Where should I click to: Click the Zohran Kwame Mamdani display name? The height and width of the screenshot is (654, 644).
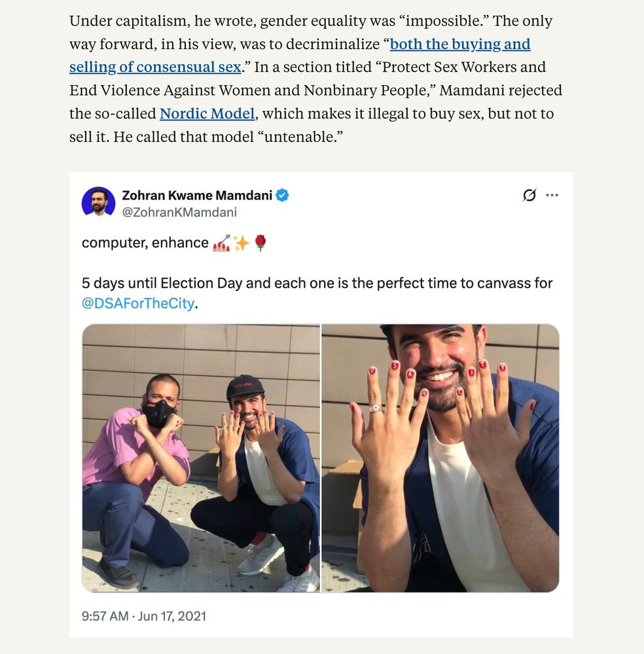point(197,195)
